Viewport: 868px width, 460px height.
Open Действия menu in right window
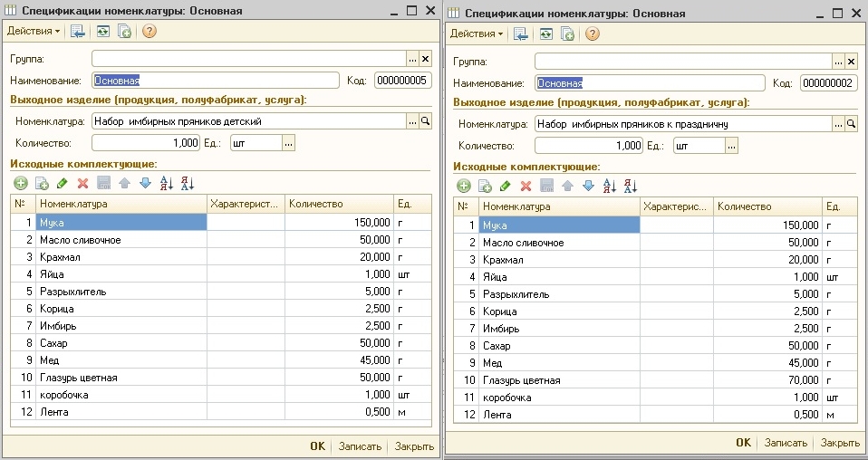tap(476, 34)
